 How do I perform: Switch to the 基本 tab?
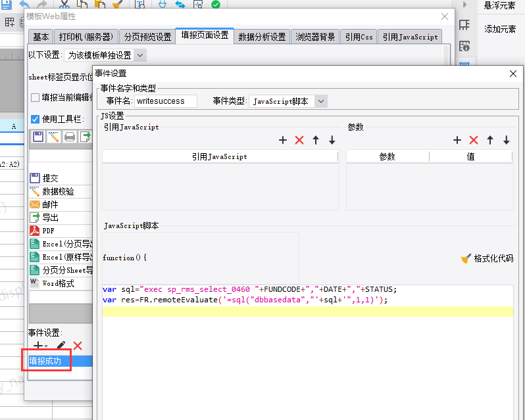click(41, 36)
